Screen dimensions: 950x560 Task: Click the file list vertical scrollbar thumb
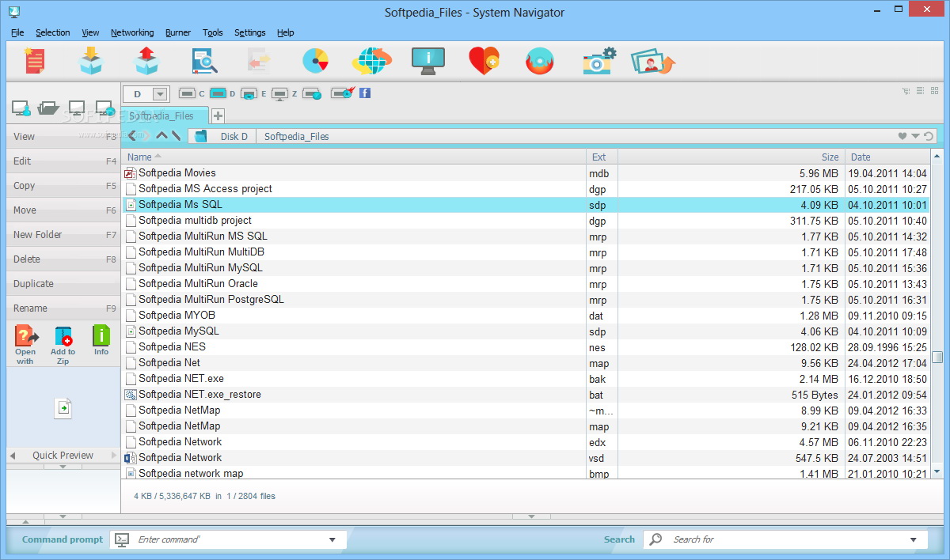click(x=937, y=356)
